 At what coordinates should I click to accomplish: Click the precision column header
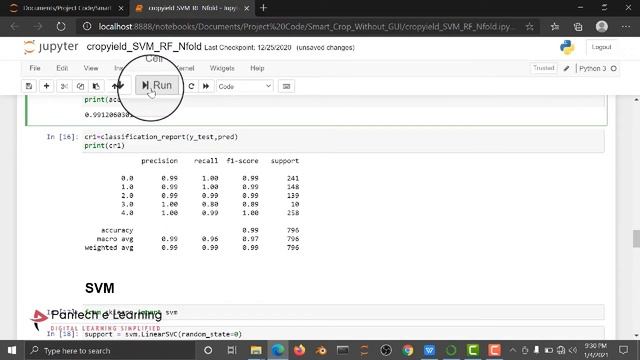click(159, 161)
